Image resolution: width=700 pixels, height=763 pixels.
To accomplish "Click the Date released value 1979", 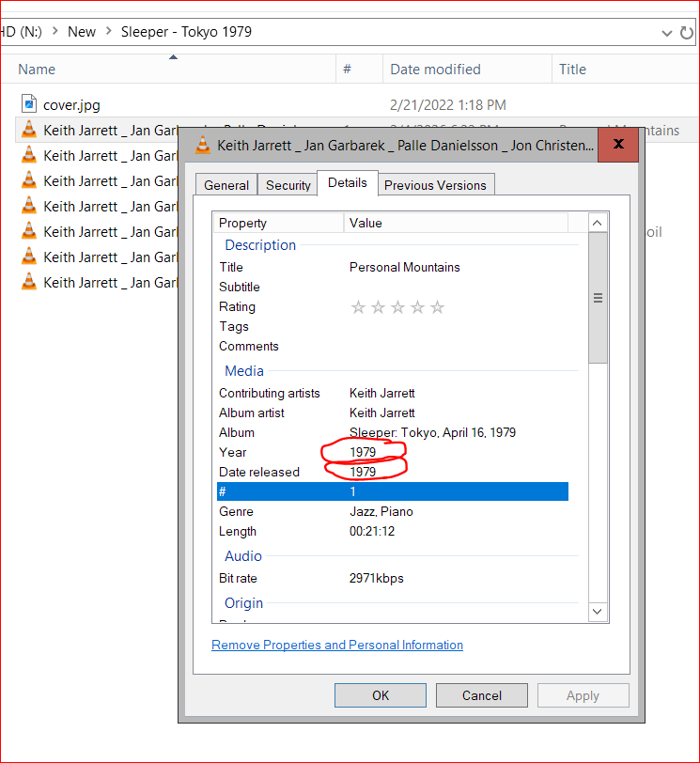I will pos(363,472).
